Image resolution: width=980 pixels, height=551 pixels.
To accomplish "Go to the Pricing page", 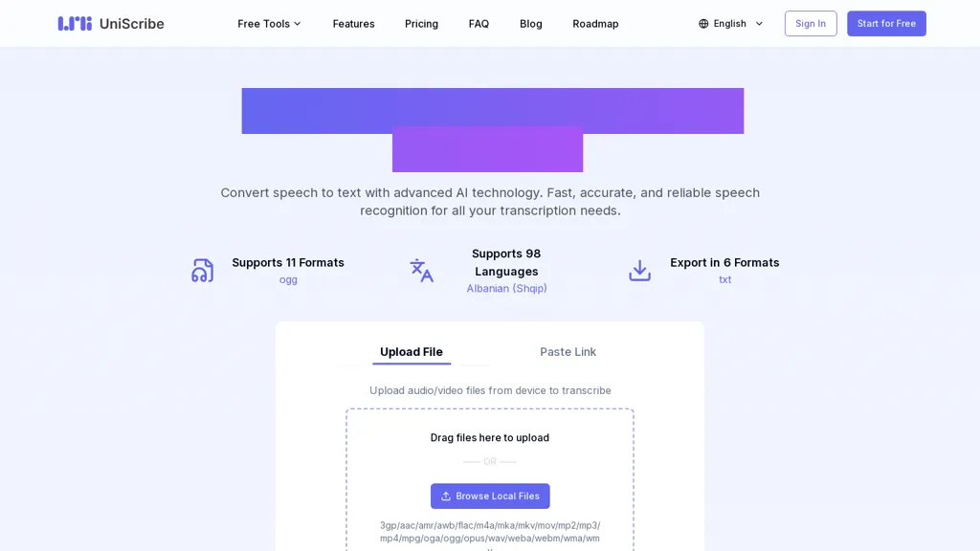I will pyautogui.click(x=421, y=23).
